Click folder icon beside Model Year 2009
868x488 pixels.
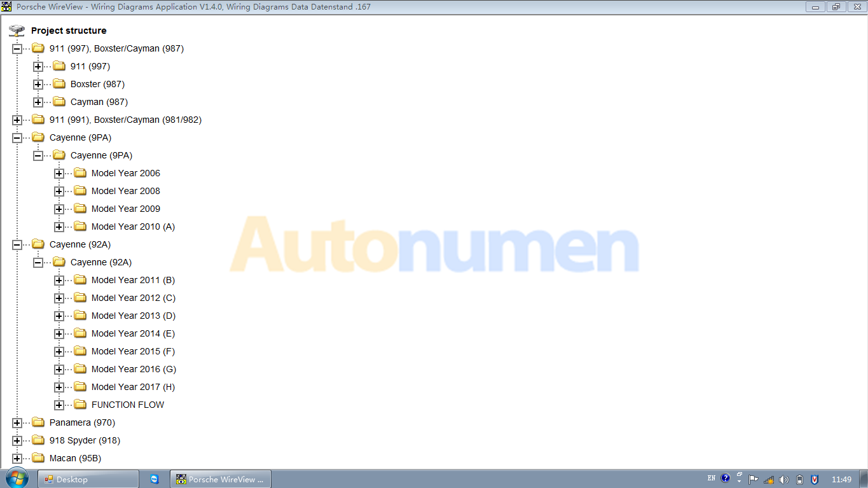(80, 208)
